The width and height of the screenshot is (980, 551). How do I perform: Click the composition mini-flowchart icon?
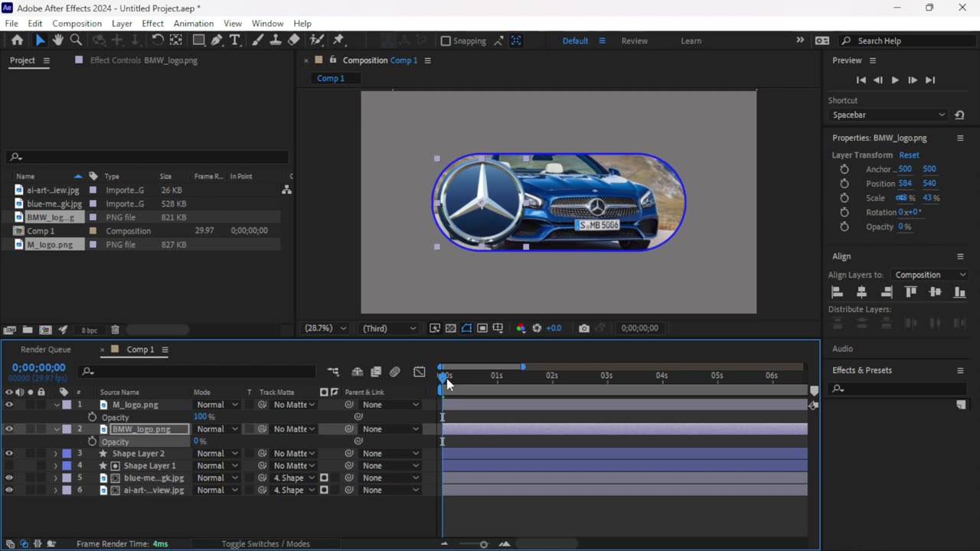333,372
